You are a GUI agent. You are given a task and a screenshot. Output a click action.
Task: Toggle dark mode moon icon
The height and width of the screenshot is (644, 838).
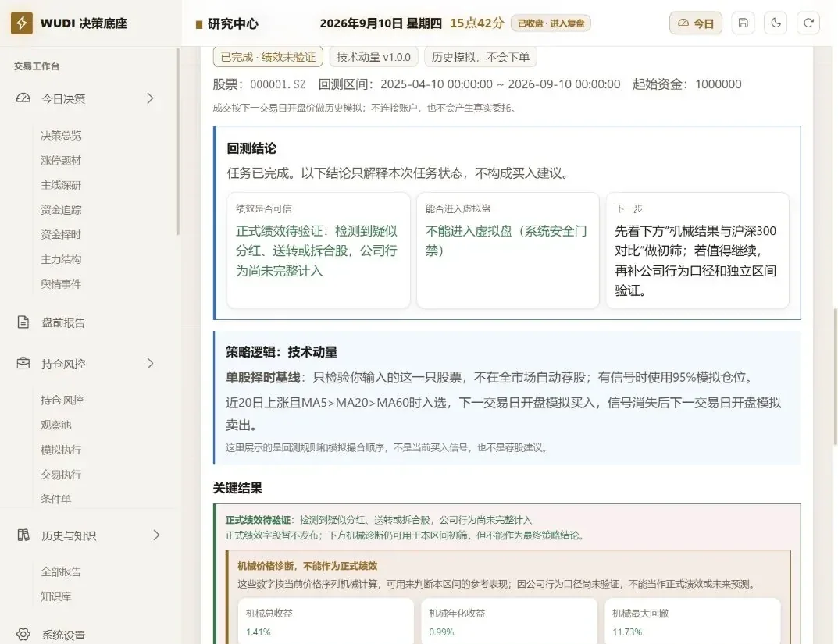[x=776, y=23]
